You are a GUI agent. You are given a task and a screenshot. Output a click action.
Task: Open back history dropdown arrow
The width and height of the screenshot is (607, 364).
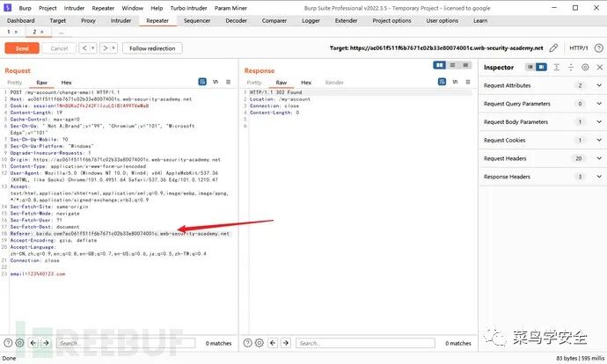93,48
